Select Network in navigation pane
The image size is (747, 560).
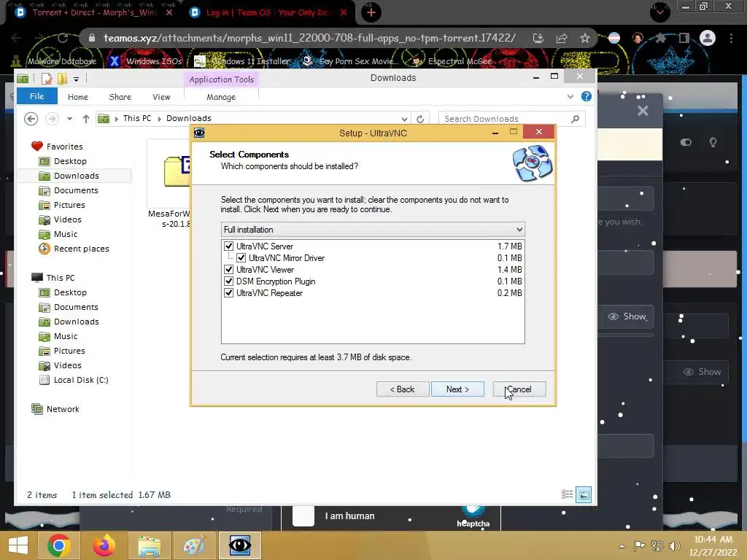[63, 409]
